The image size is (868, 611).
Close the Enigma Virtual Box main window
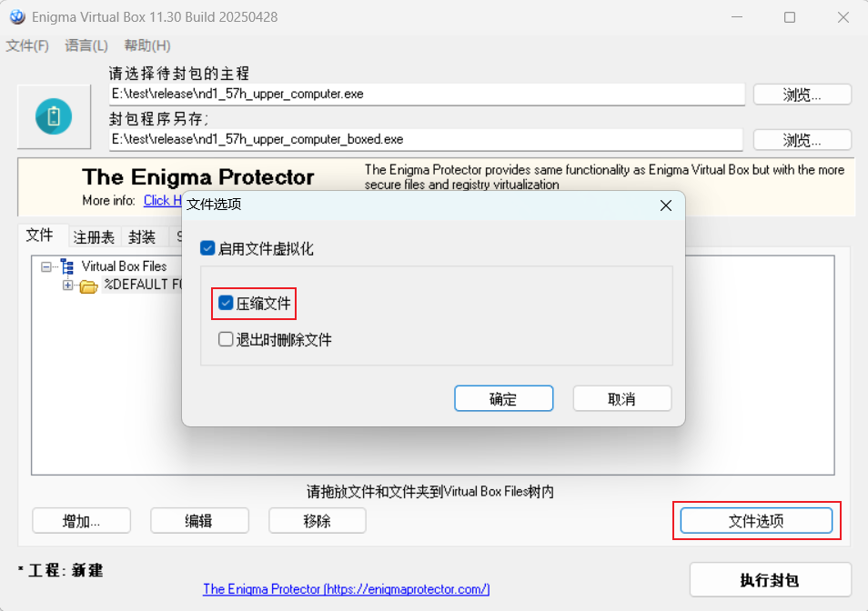pos(843,17)
